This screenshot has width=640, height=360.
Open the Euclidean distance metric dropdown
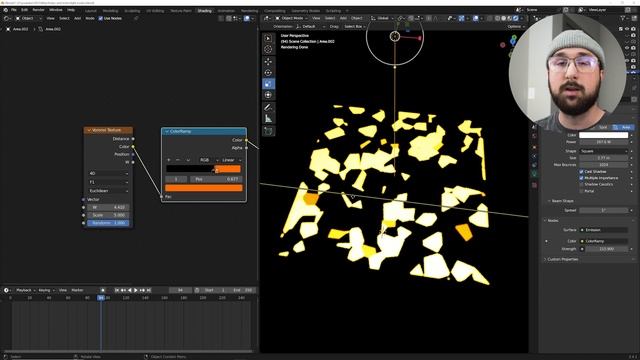[x=108, y=191]
